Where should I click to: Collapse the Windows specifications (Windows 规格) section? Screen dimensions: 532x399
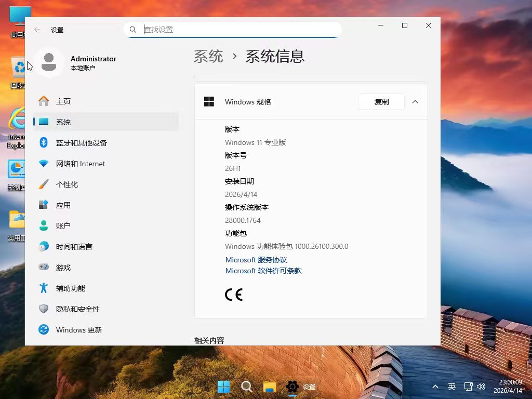click(x=415, y=102)
